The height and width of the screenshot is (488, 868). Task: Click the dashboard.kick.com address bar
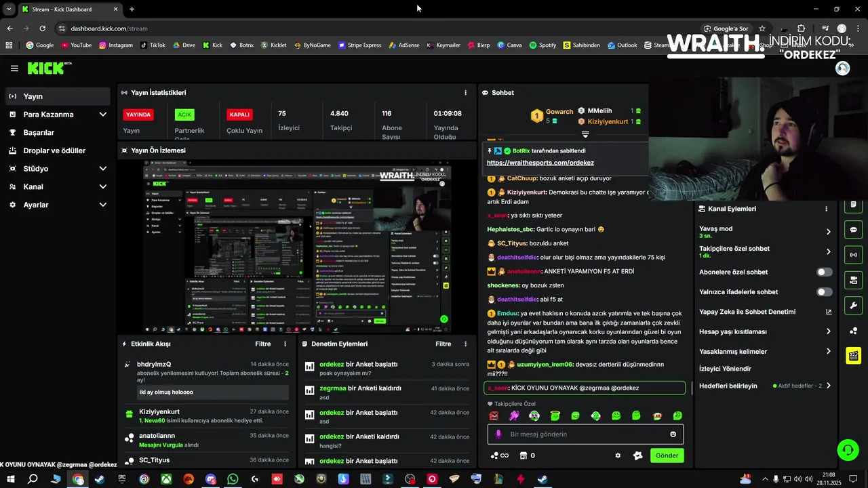click(x=380, y=28)
